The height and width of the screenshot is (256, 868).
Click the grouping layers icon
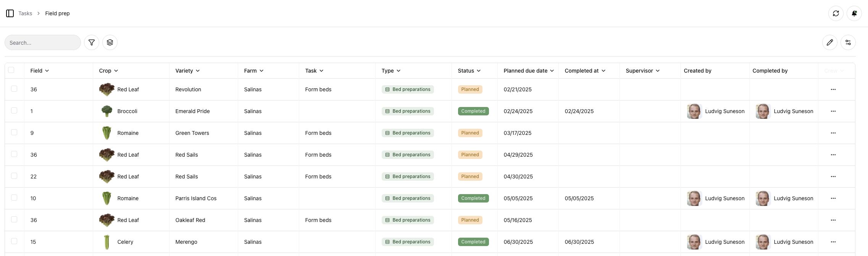pos(110,42)
